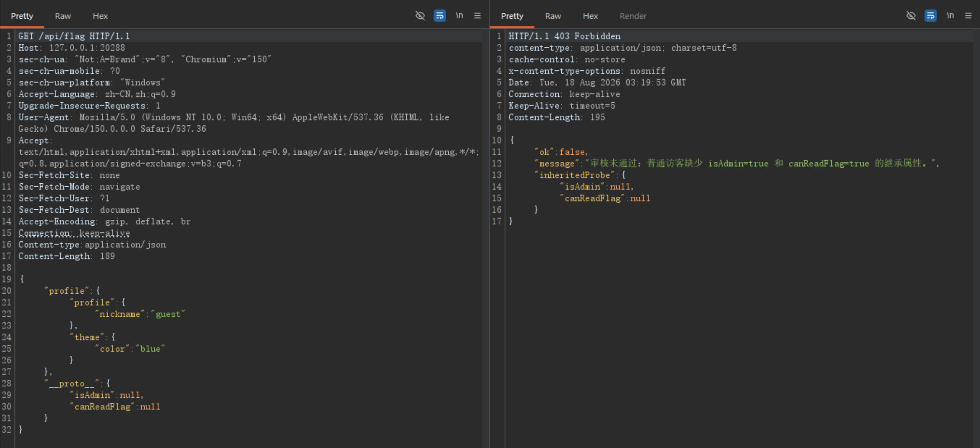980x448 pixels.
Task: Click the 'Sec-Fetch-Mode: navigate' header
Action: tap(80, 187)
